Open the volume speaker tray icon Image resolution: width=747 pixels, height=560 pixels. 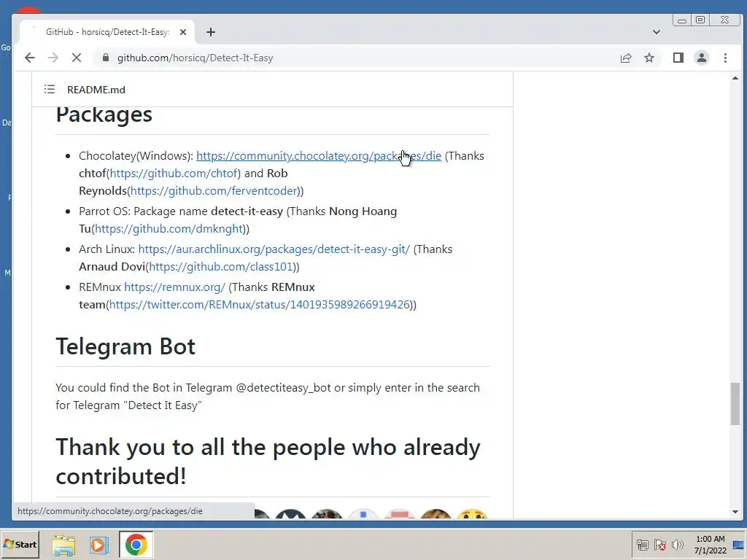(x=678, y=545)
